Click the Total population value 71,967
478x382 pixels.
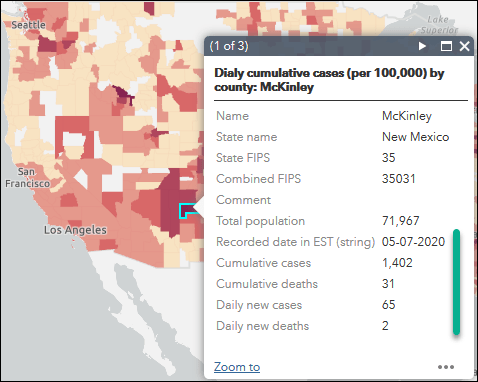coord(400,221)
